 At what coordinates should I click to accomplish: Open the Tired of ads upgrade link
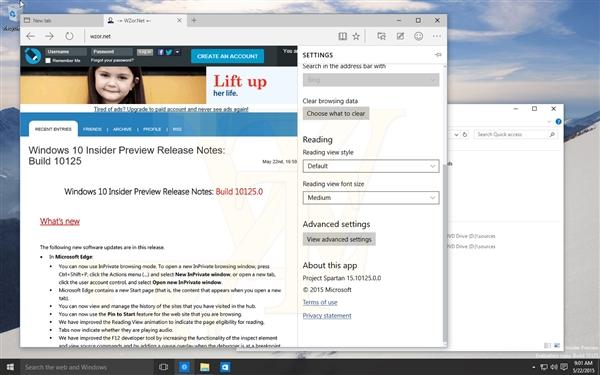pyautogui.click(x=171, y=109)
